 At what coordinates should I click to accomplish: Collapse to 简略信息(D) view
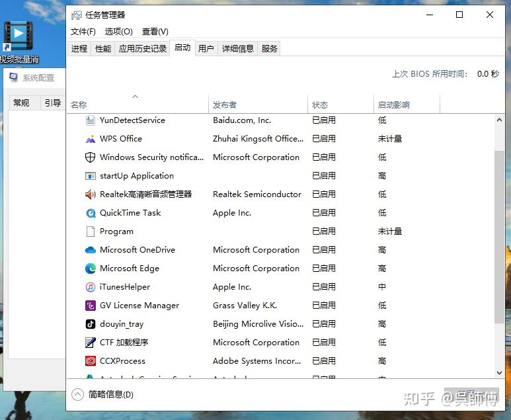[102, 395]
